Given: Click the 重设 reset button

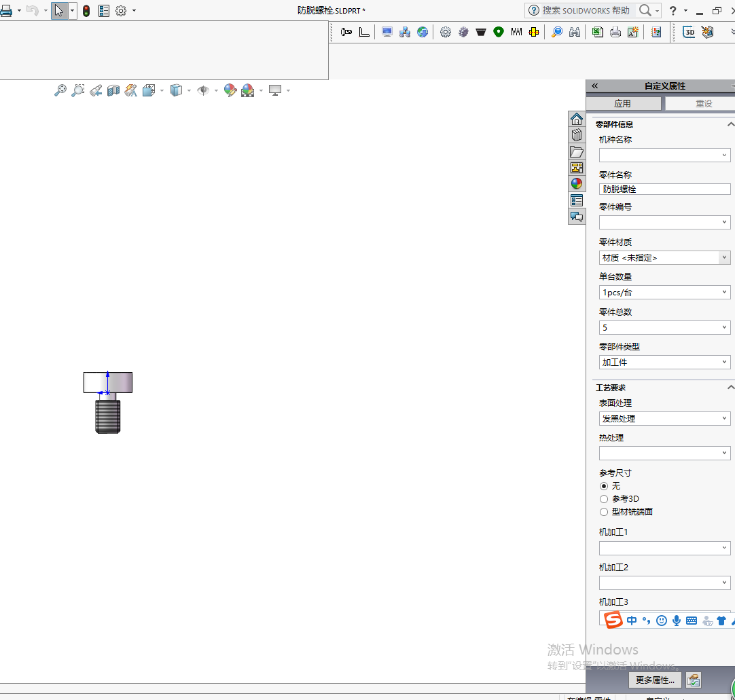Looking at the screenshot, I should 700,104.
